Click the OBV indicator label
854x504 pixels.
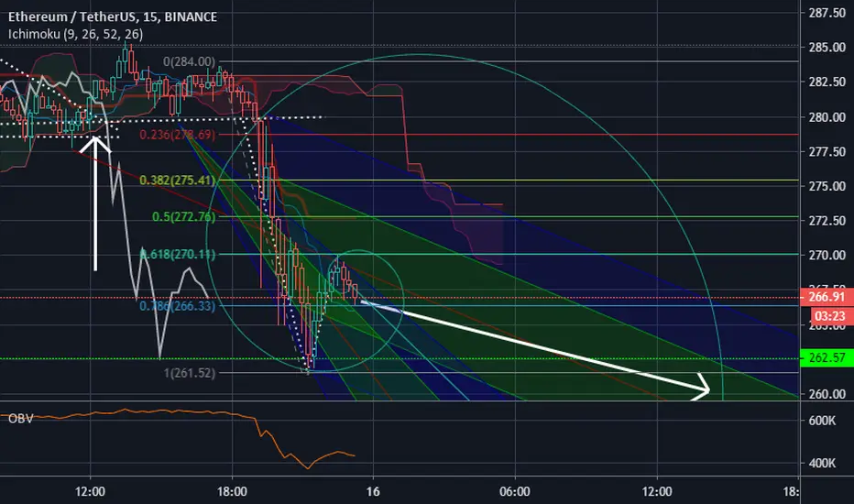point(21,419)
